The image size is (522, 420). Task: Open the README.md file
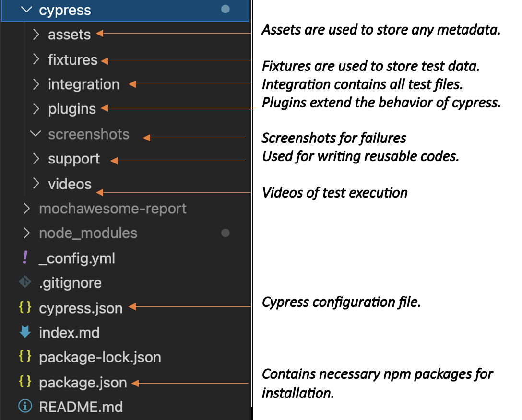(81, 407)
